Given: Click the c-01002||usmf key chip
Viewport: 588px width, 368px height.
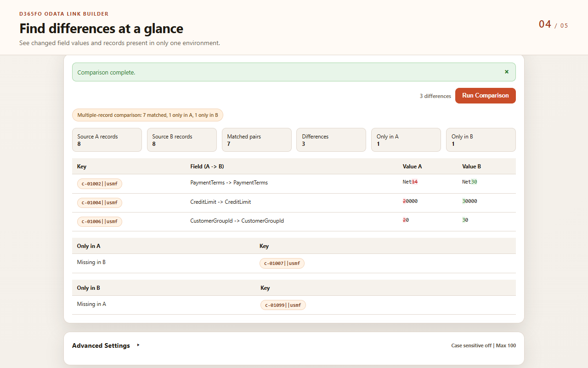Looking at the screenshot, I should coord(100,184).
